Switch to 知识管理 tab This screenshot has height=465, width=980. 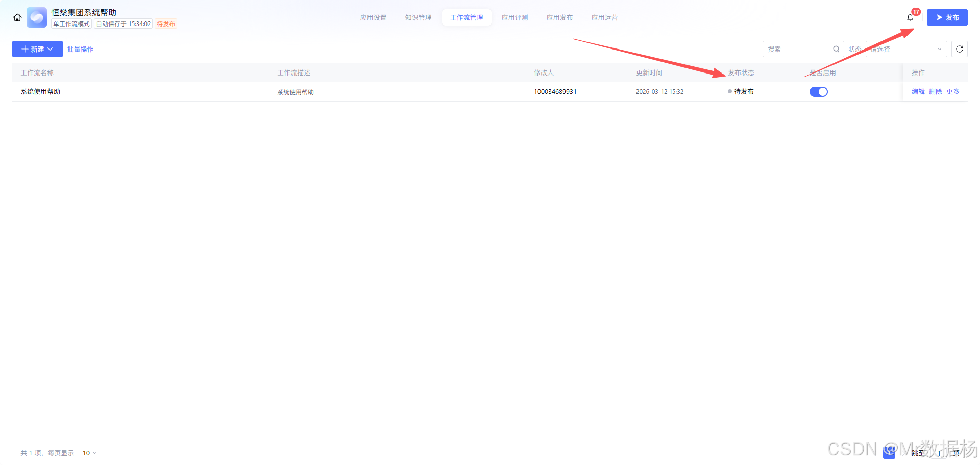click(x=418, y=17)
